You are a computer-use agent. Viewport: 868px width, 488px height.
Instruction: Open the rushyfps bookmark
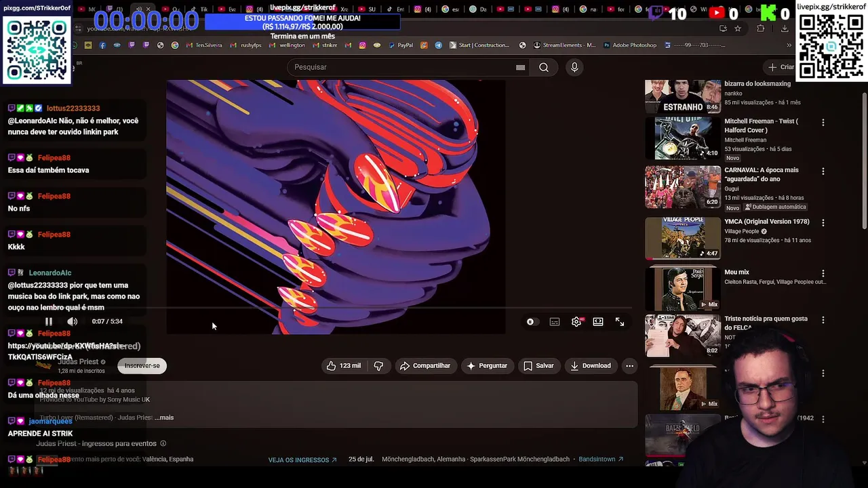tap(246, 45)
